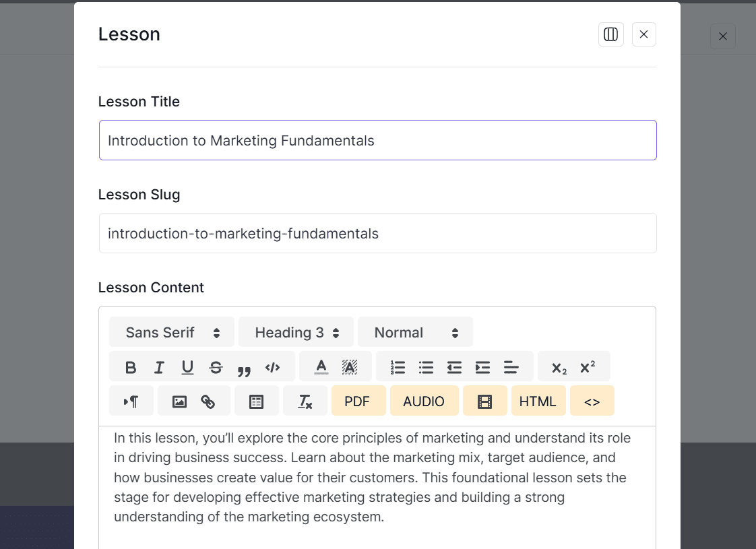Insert a table
Viewport: 756px width, 549px height.
tap(256, 400)
